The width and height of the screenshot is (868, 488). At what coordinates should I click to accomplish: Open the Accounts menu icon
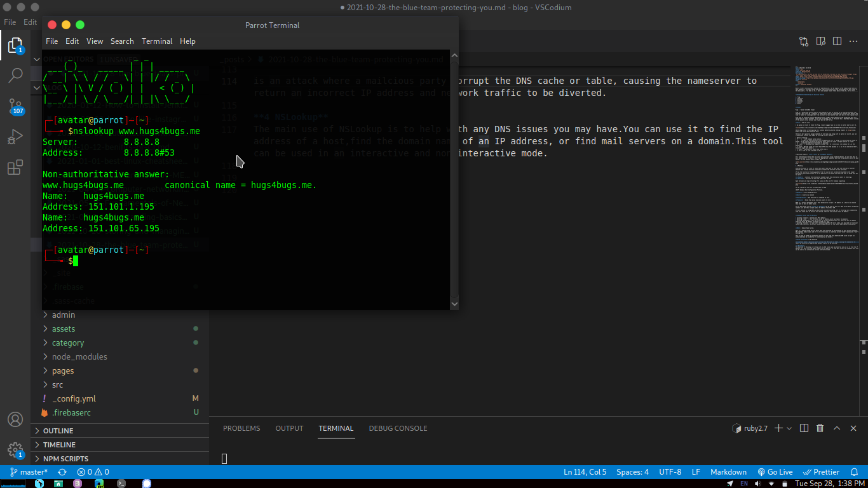tap(15, 419)
